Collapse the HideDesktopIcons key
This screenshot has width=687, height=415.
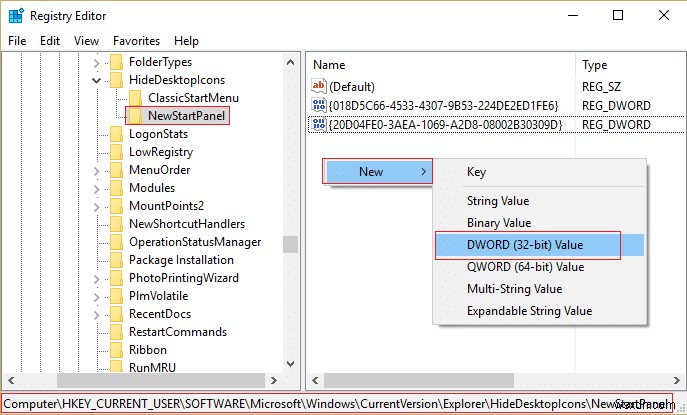96,81
